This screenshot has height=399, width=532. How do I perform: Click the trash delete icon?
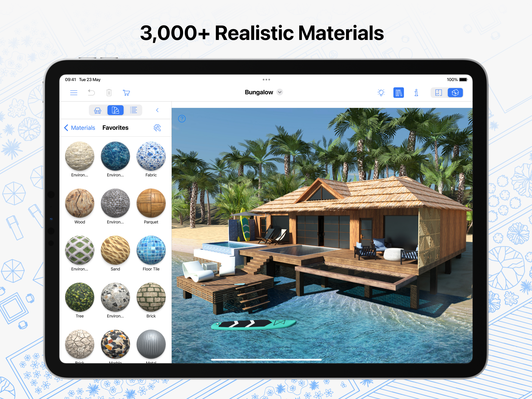point(109,93)
